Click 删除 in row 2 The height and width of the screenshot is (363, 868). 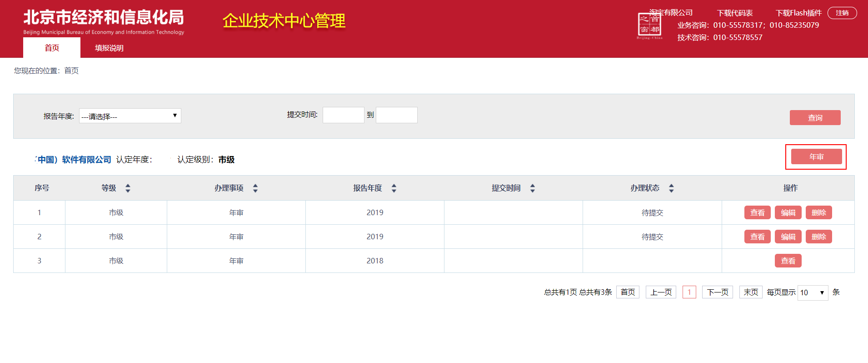coord(818,237)
